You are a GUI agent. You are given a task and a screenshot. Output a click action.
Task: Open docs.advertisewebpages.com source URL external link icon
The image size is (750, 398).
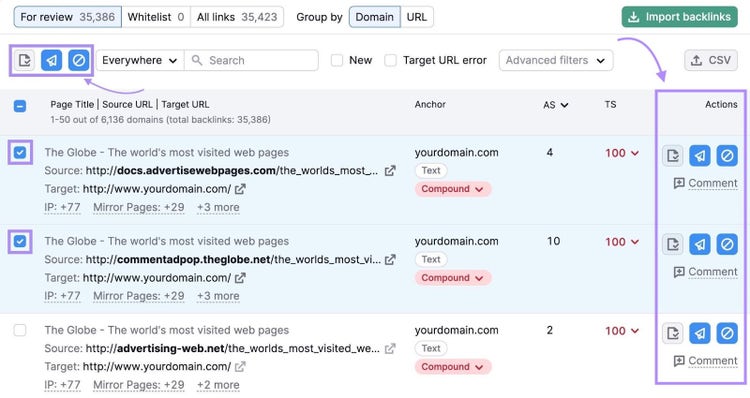(390, 171)
